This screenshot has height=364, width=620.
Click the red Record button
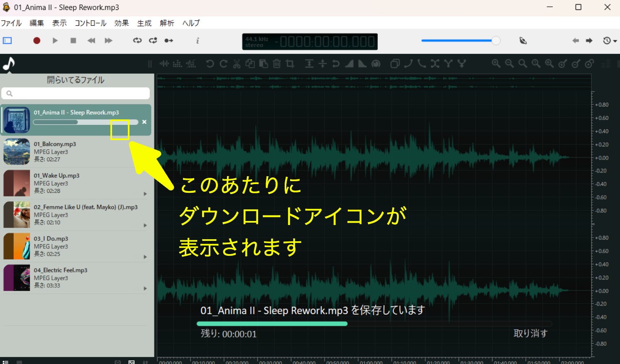coord(37,40)
